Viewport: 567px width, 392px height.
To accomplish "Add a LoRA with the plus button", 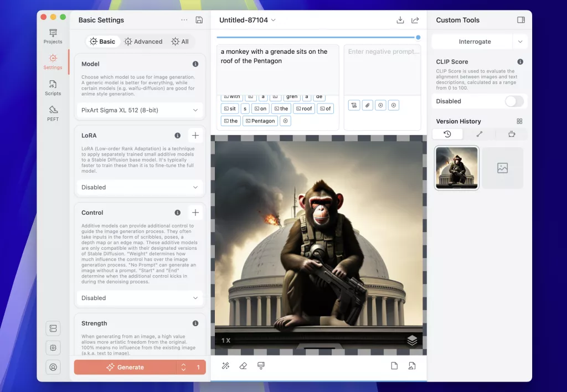I will pyautogui.click(x=195, y=135).
